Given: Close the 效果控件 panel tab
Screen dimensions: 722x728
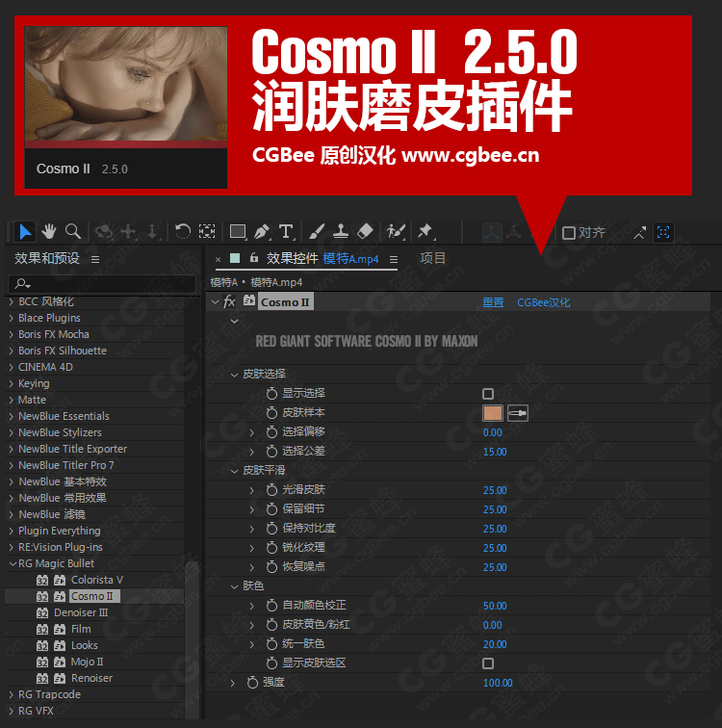Looking at the screenshot, I should tap(218, 260).
